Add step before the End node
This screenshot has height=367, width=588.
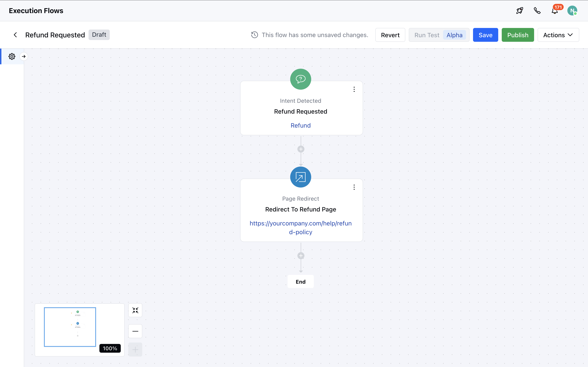point(301,256)
